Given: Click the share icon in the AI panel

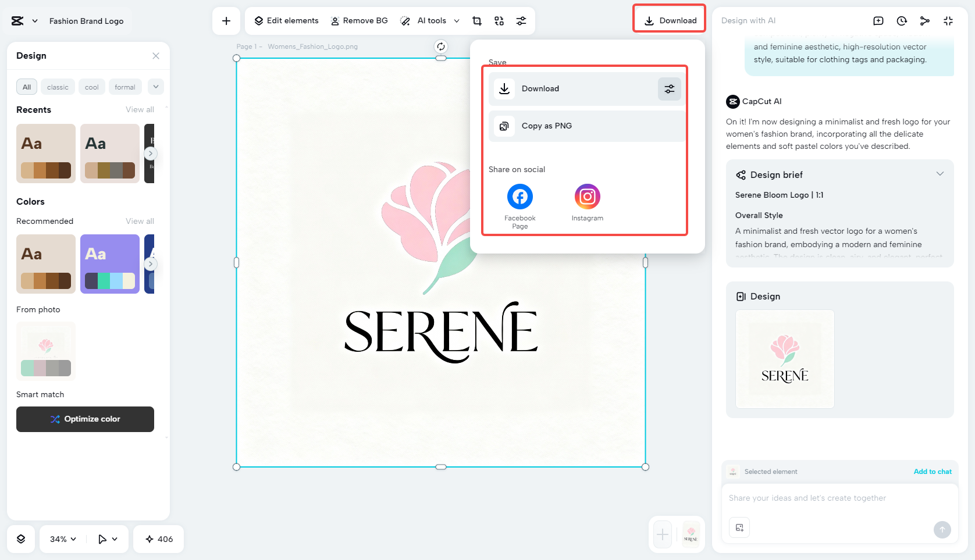Looking at the screenshot, I should coord(925,20).
